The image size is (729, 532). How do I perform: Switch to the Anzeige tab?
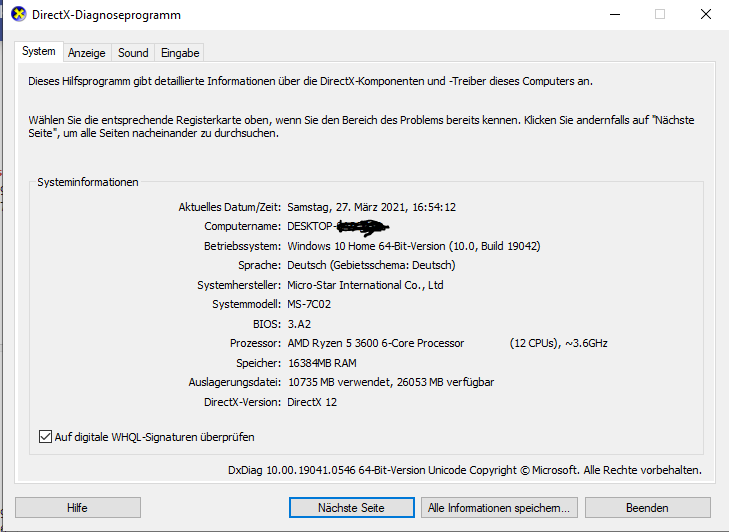click(86, 53)
